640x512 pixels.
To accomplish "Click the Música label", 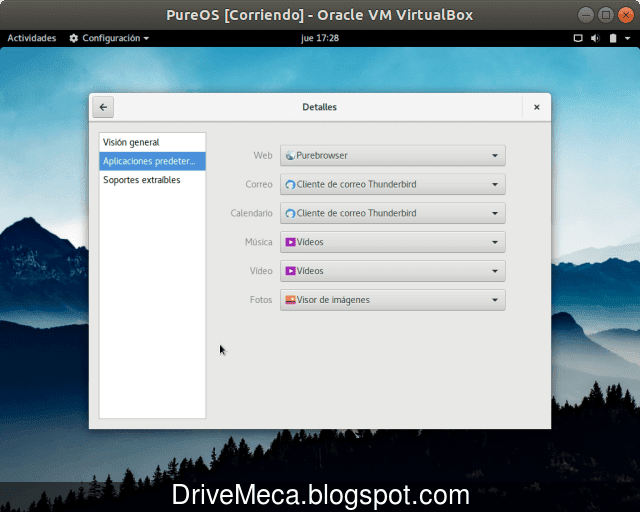I will click(x=258, y=242).
